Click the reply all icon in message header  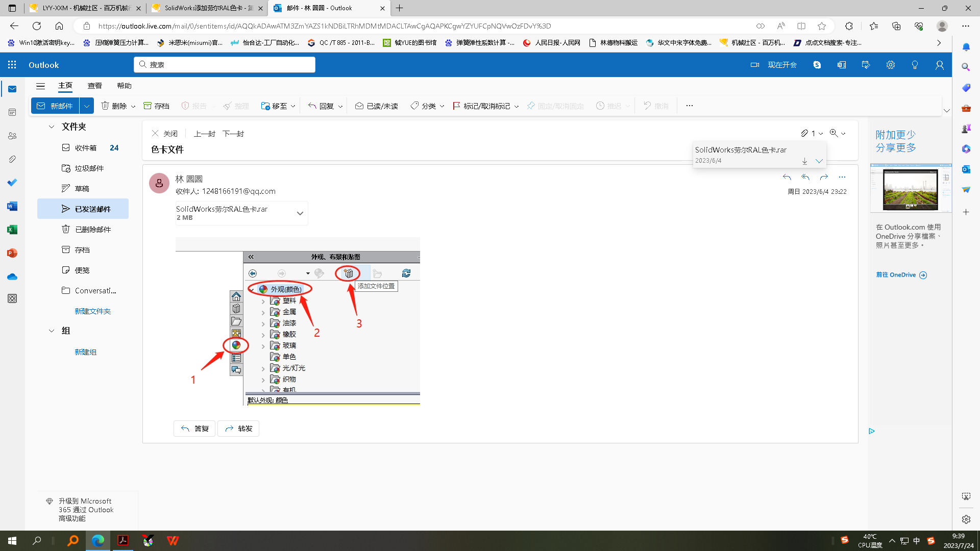click(x=805, y=177)
